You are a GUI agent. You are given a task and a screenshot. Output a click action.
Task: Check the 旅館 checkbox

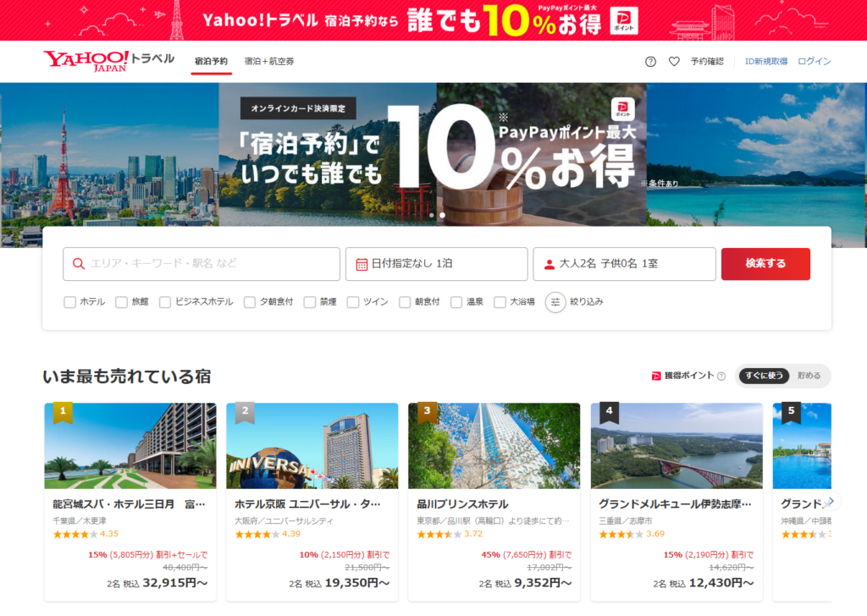point(122,302)
